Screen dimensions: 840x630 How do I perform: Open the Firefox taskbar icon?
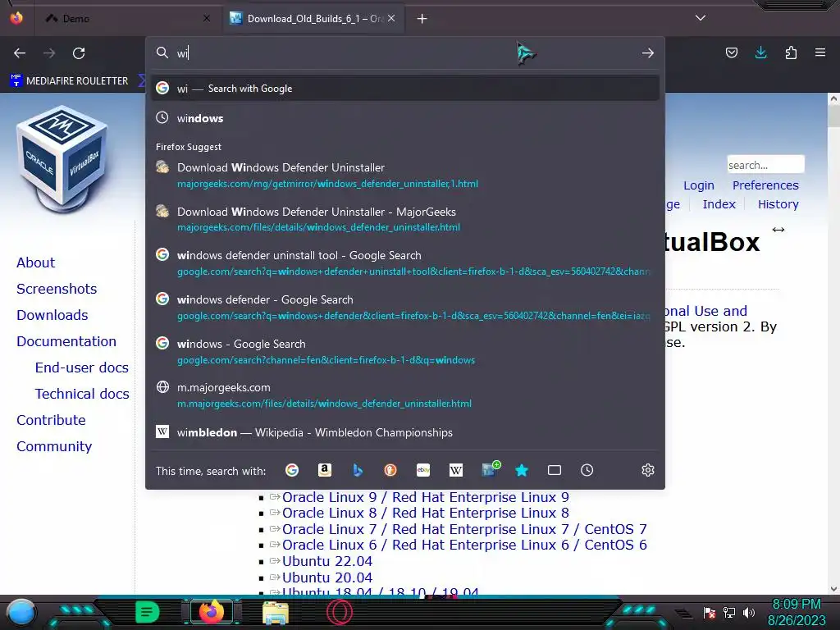(x=211, y=612)
